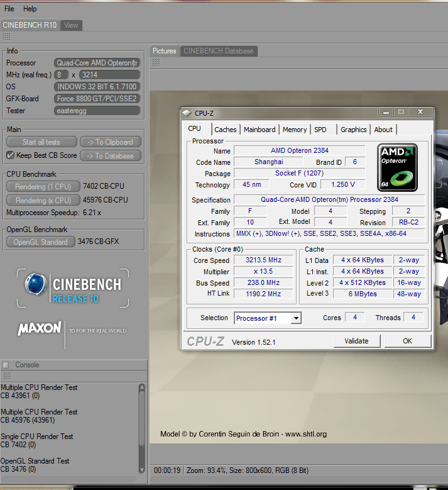Open the Processor #1 selection dropdown
Viewport: 448px width, 490px height.
[x=295, y=318]
